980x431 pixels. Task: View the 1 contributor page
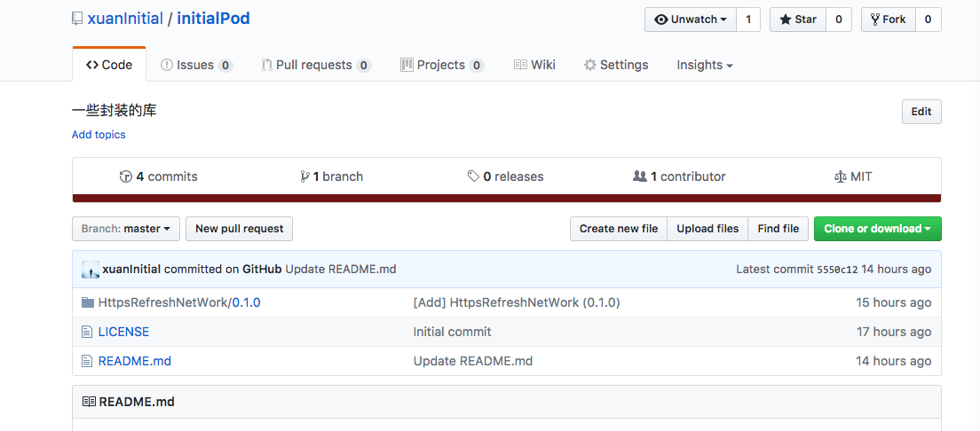click(679, 176)
